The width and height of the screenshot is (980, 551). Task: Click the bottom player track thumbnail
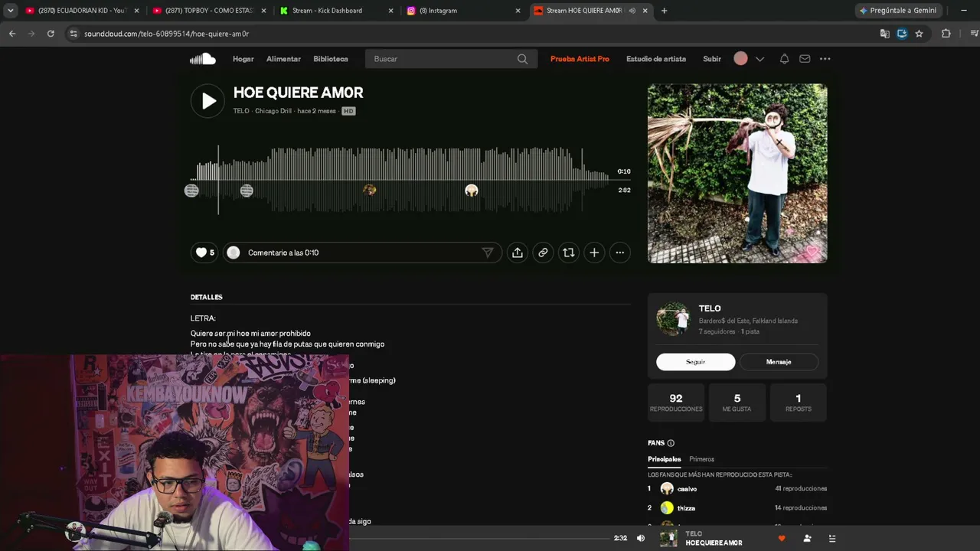point(669,538)
